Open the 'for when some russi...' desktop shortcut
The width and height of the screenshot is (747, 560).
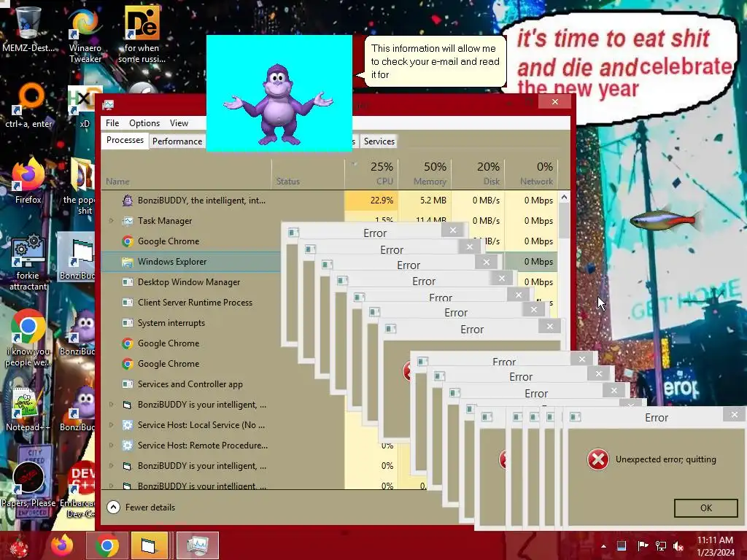pyautogui.click(x=142, y=34)
